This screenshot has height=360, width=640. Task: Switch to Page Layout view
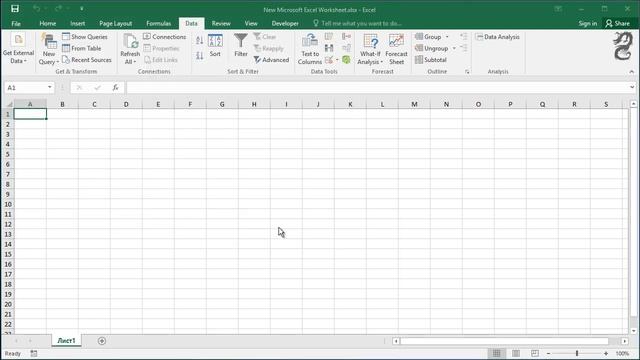click(x=516, y=353)
